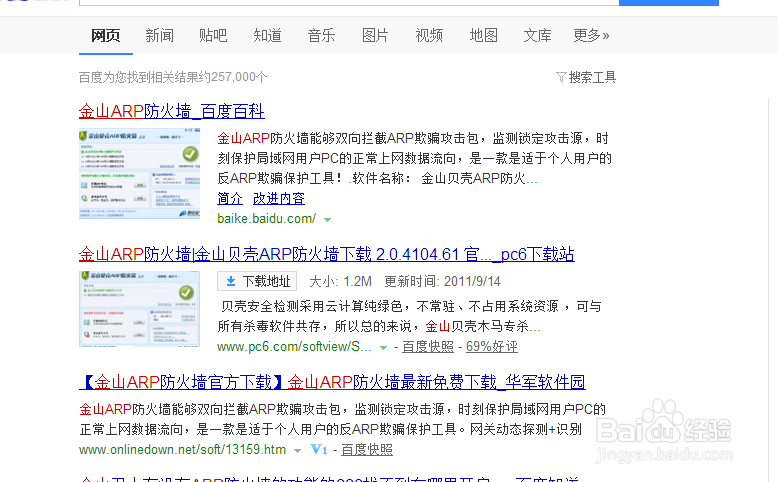Open 百度快照 for the onlinedown result

367,450
